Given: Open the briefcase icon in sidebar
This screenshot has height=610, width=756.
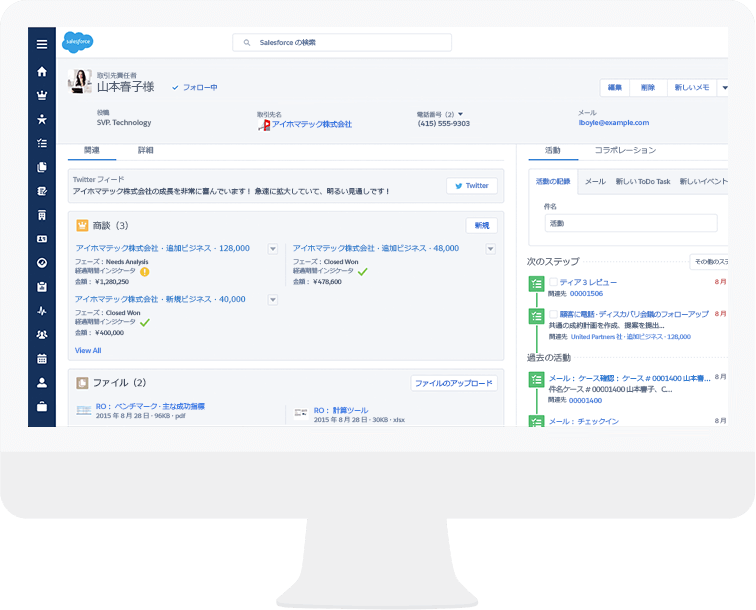Looking at the screenshot, I should (42, 406).
